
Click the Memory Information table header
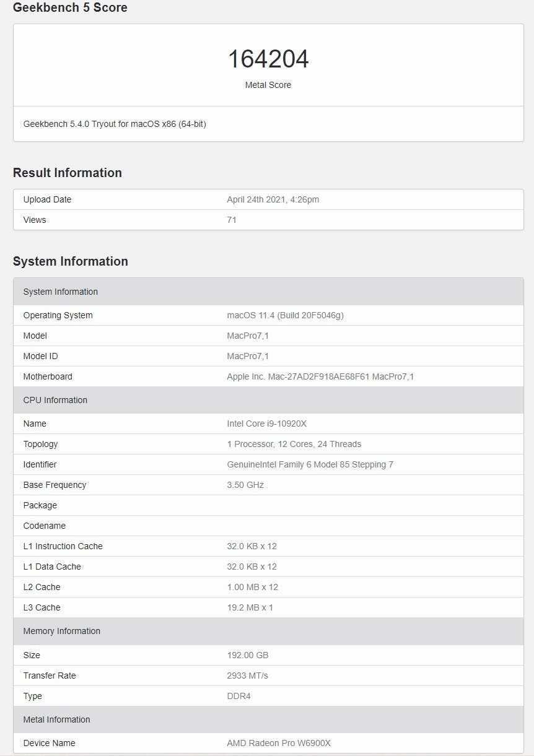point(61,631)
